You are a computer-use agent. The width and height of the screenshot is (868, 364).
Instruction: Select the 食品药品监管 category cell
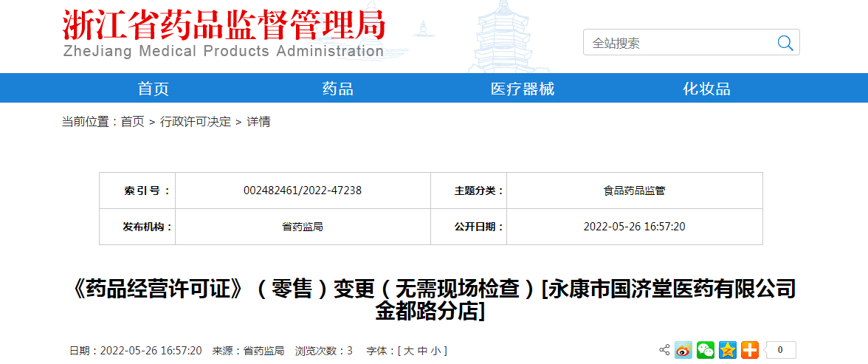point(635,190)
